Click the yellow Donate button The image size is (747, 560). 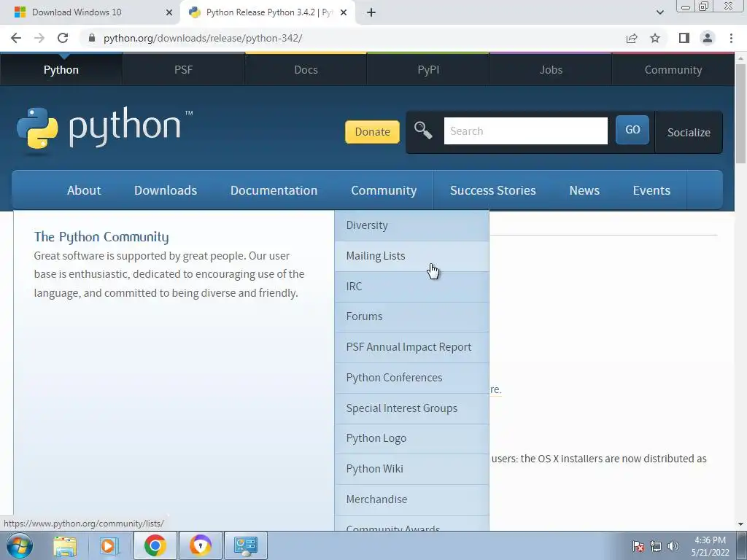pos(372,132)
